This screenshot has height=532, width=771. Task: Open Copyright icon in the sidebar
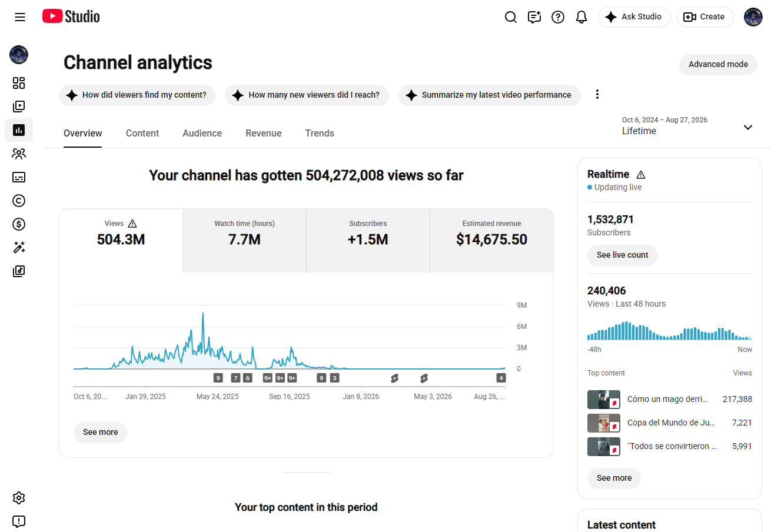coord(19,201)
